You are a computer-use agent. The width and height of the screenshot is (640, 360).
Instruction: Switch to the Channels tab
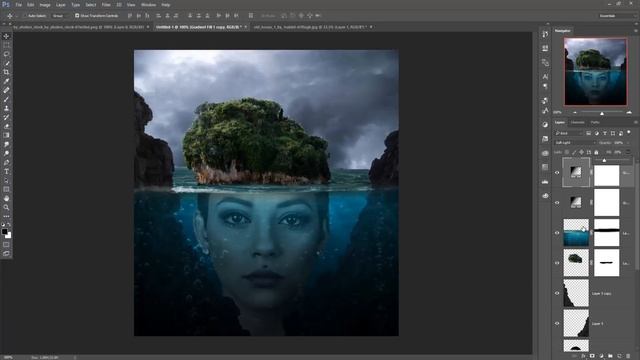point(578,122)
